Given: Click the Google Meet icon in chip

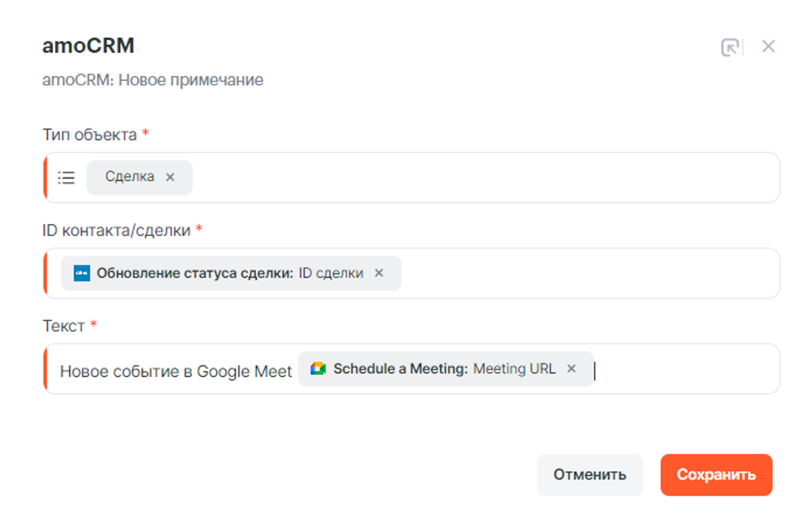Looking at the screenshot, I should point(318,369).
